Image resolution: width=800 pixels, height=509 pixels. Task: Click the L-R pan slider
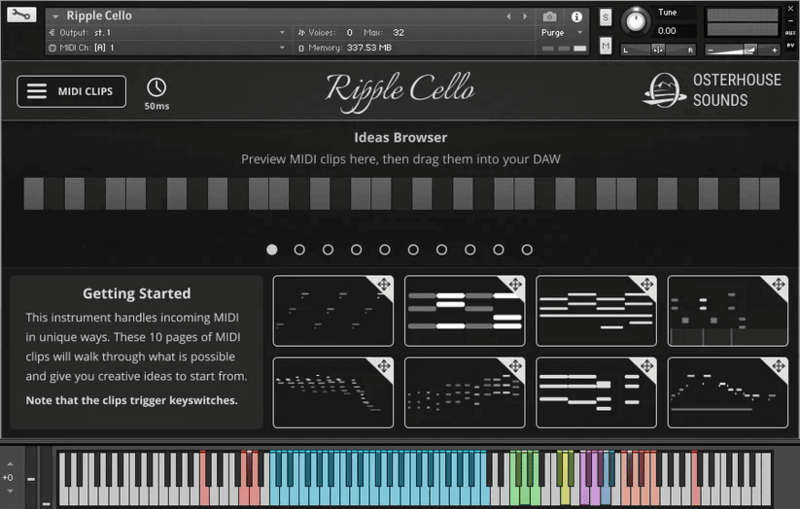pyautogui.click(x=657, y=50)
